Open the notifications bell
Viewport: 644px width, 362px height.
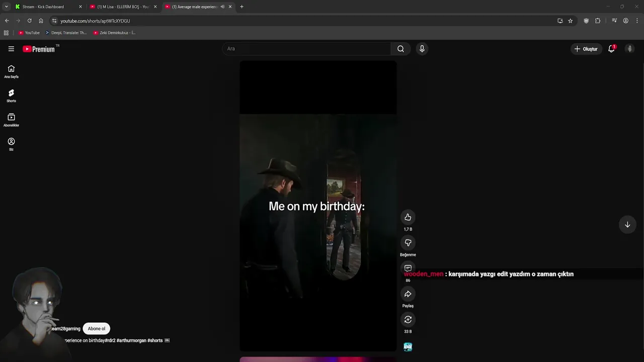(611, 49)
